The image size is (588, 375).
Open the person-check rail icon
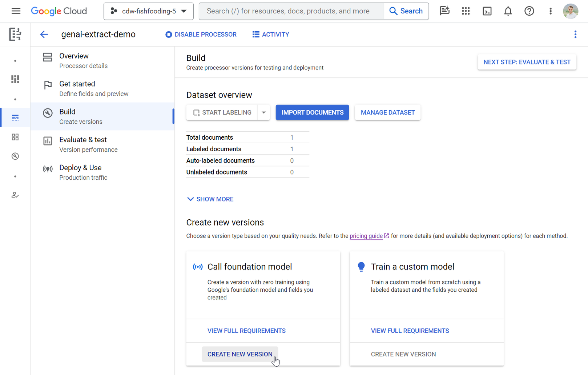point(15,195)
